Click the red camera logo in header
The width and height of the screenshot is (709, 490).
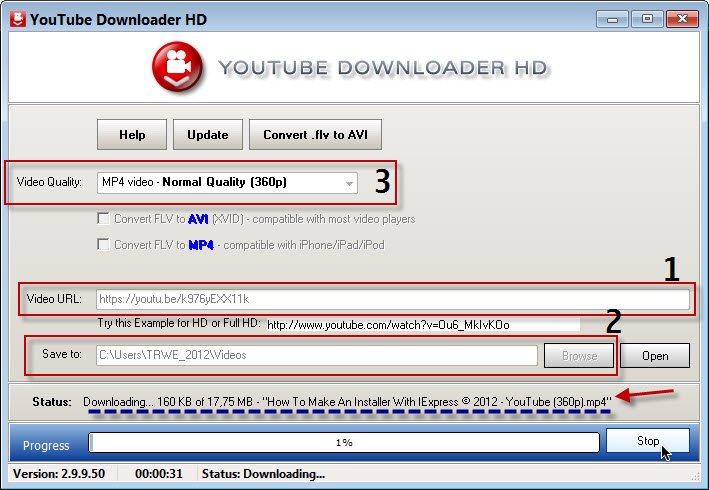(177, 67)
